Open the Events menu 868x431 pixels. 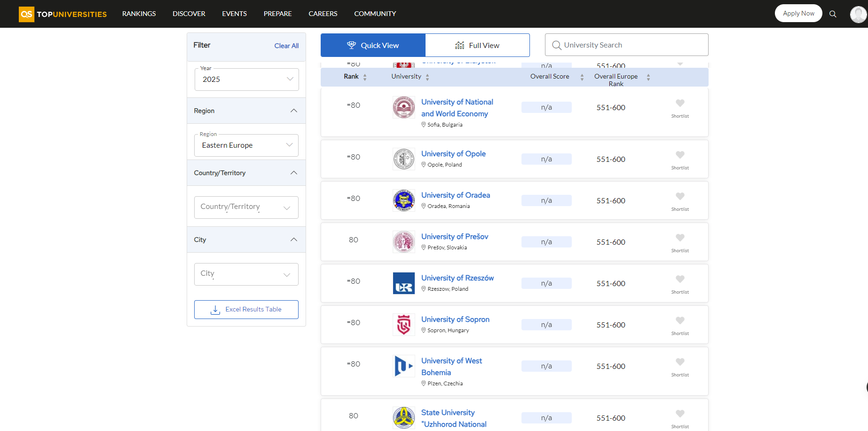(x=235, y=14)
